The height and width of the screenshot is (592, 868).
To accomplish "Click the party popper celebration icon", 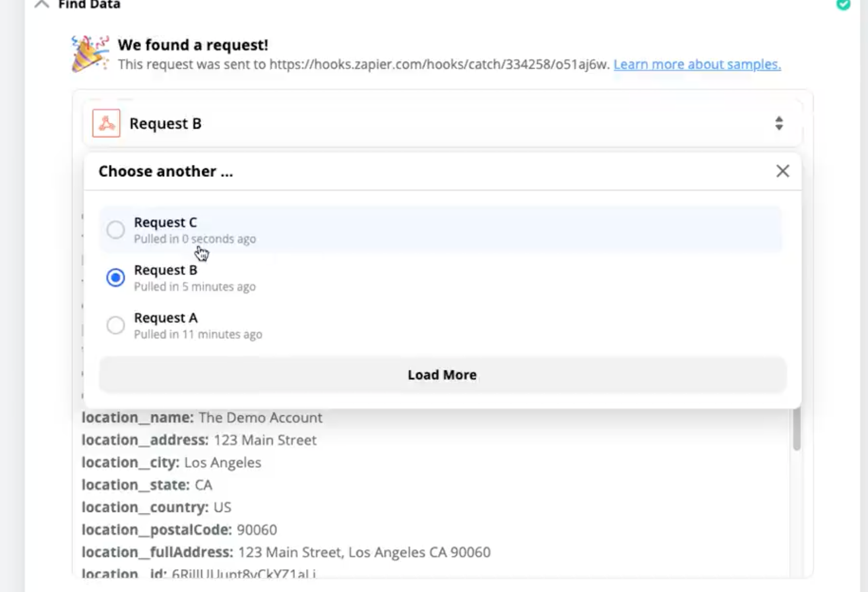I will click(90, 54).
